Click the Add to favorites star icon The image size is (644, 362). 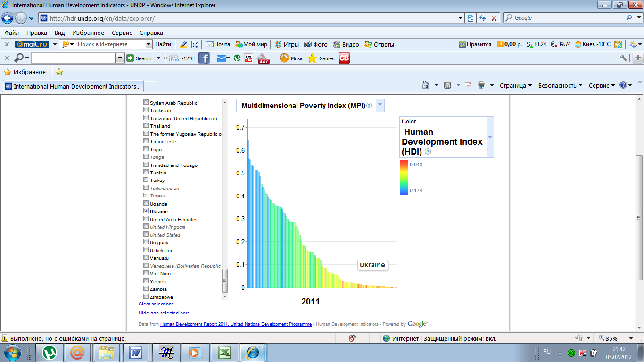[59, 72]
